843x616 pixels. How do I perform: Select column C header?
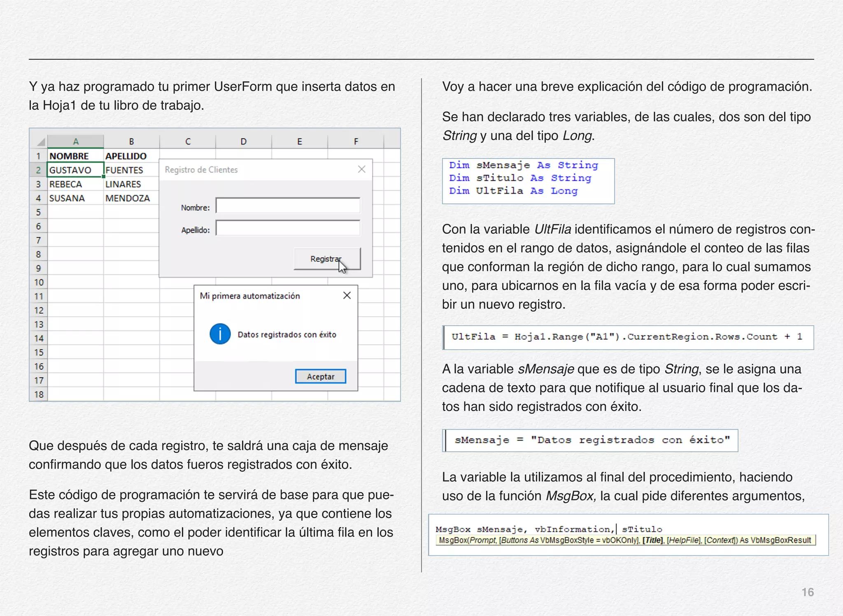(188, 142)
